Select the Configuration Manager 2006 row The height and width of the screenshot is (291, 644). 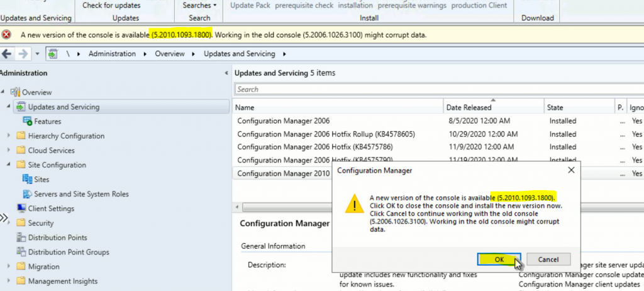tap(438, 121)
